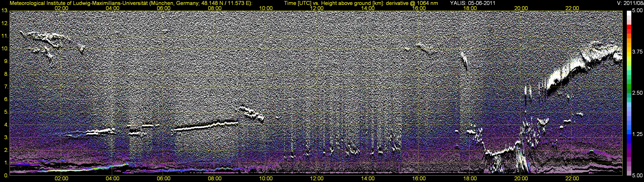The width and height of the screenshot is (644, 182).
Task: Click '22:00' on the top time axis
Action: 572,8
